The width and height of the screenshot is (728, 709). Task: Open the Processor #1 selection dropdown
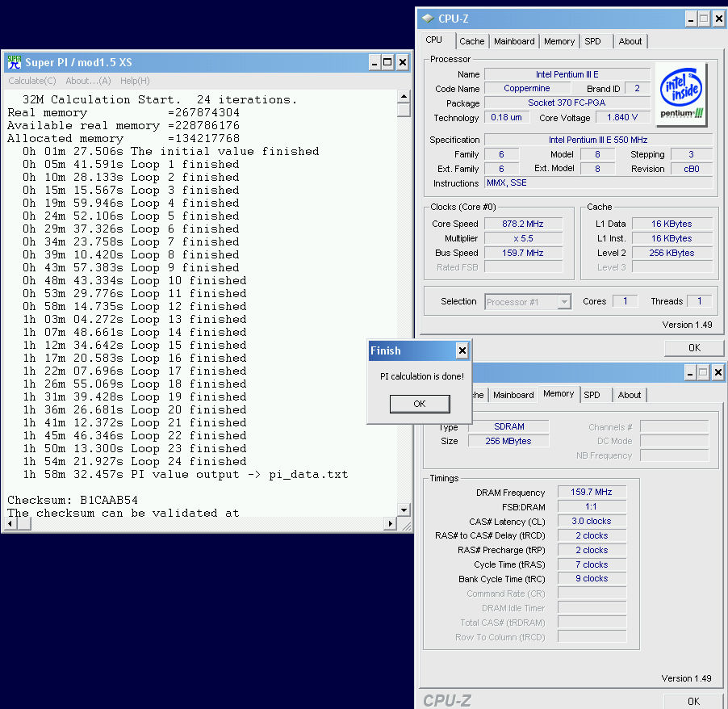click(x=564, y=302)
